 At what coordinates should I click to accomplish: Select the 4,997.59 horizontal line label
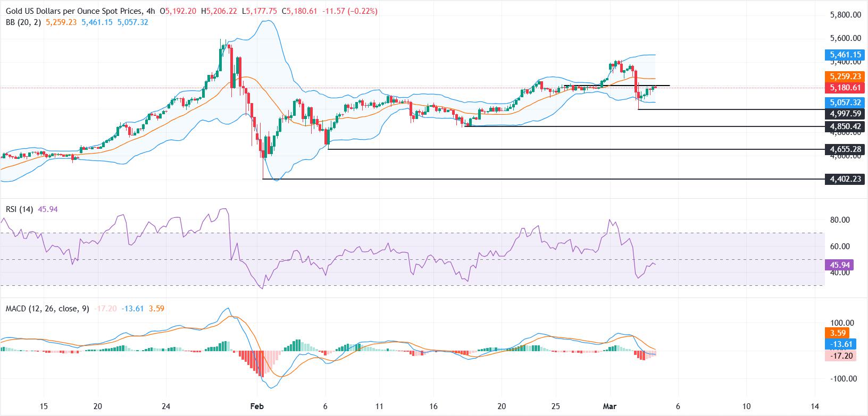click(843, 114)
